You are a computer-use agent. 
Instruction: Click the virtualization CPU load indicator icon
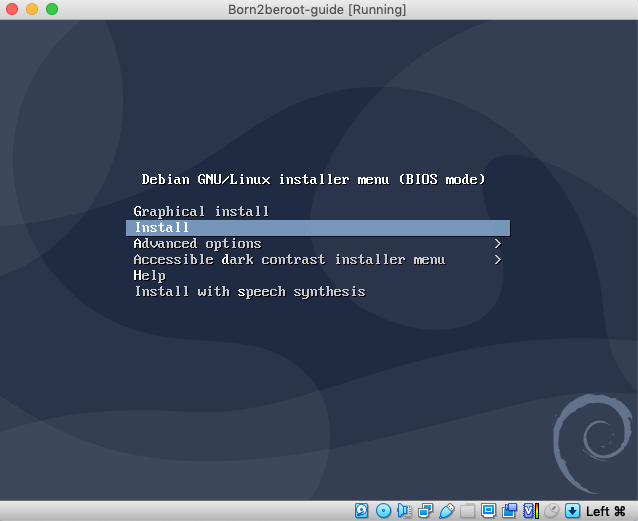[x=531, y=510]
